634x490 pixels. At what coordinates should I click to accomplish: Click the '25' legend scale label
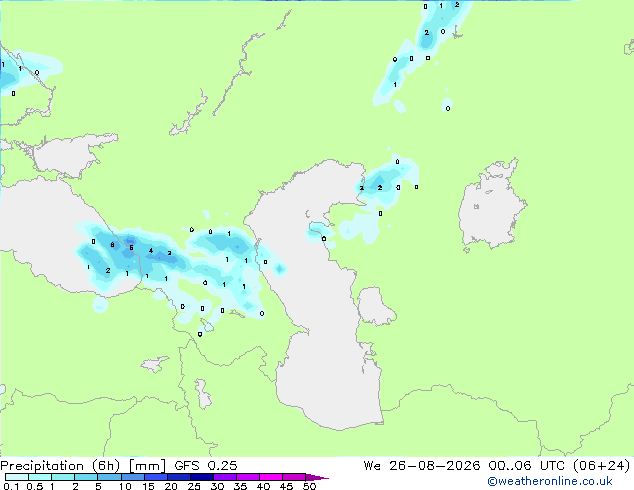194,486
